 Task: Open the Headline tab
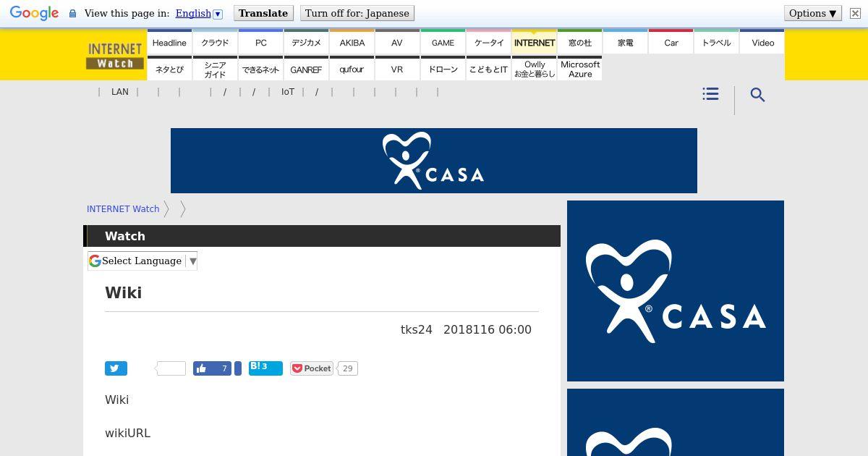pos(169,42)
